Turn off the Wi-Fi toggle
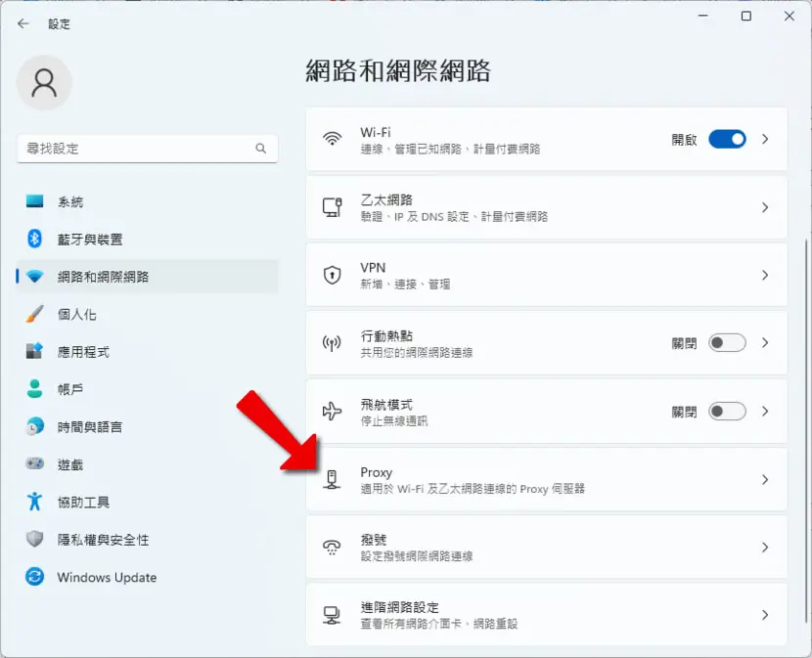This screenshot has width=812, height=658. (727, 139)
